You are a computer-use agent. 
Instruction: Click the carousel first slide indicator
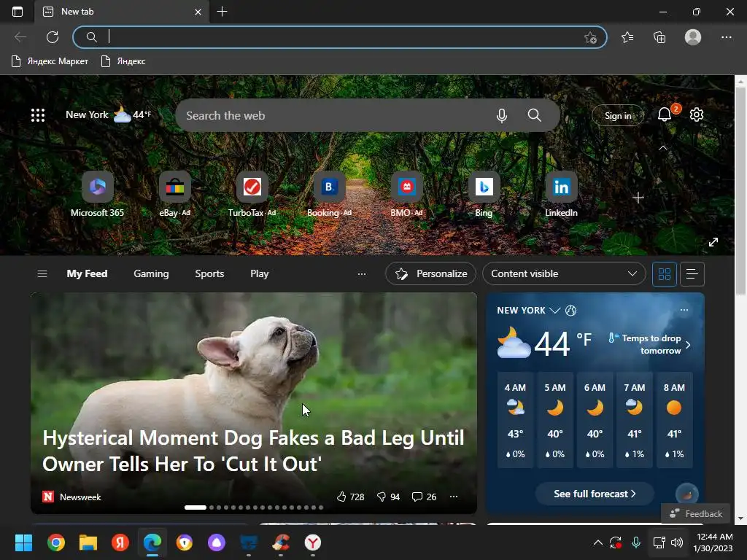tap(196, 507)
